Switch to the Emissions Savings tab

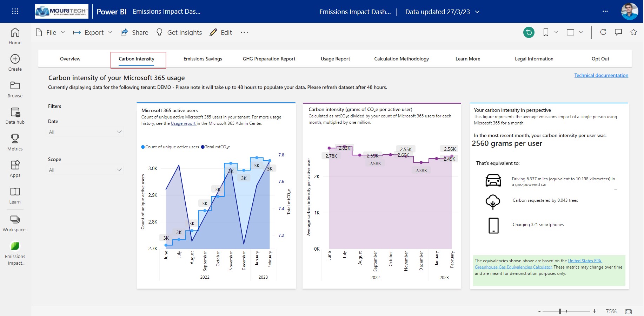click(203, 59)
